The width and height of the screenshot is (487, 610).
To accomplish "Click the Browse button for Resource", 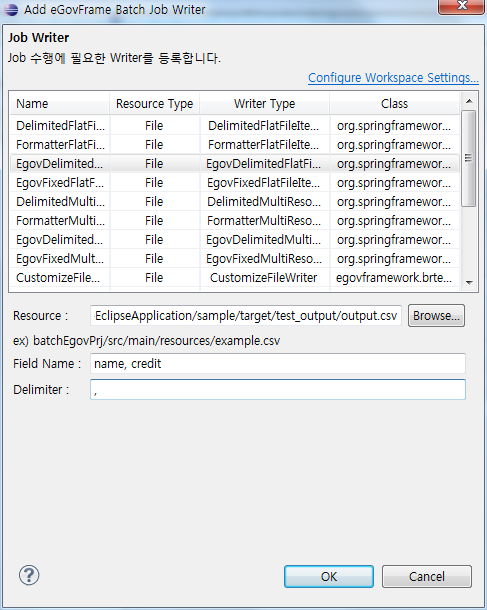I will click(x=436, y=316).
